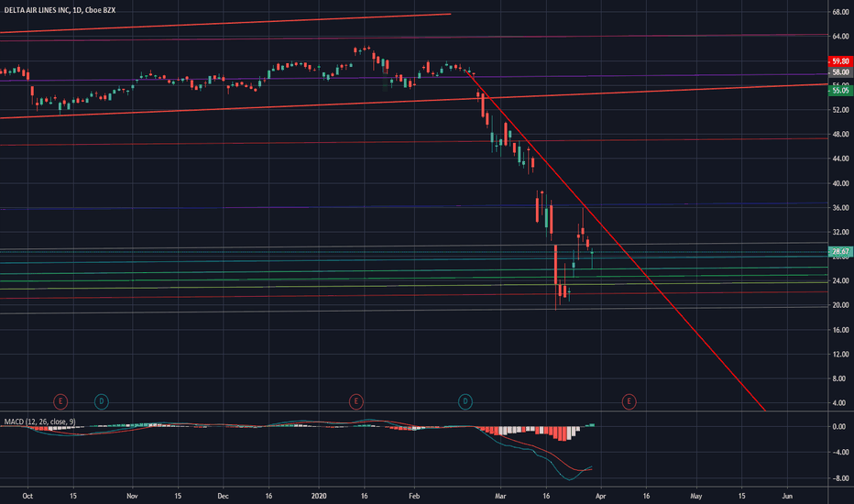
Task: Select the upcoming earnings E marker in April
Action: (630, 401)
